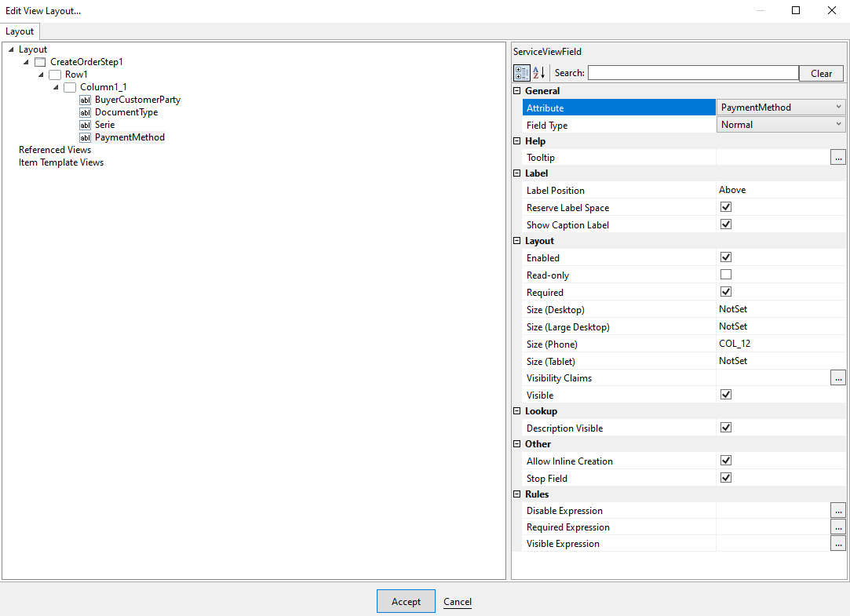Click the Accept button

tap(406, 601)
